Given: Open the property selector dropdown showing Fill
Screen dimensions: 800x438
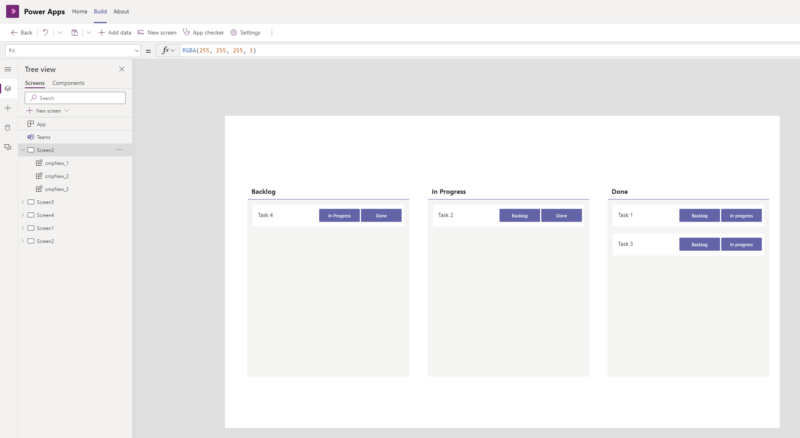Looking at the screenshot, I should (72, 50).
